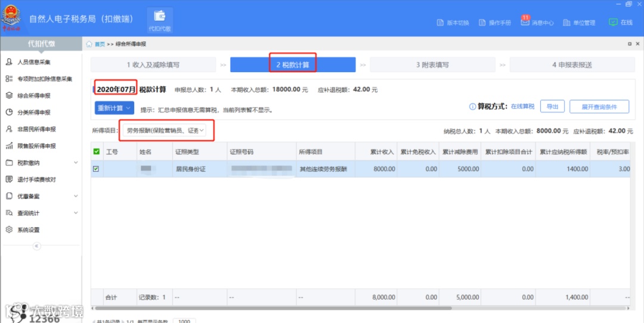The width and height of the screenshot is (644, 323).
Task: Click the home icon in the breadcrumb
Action: (x=89, y=44)
